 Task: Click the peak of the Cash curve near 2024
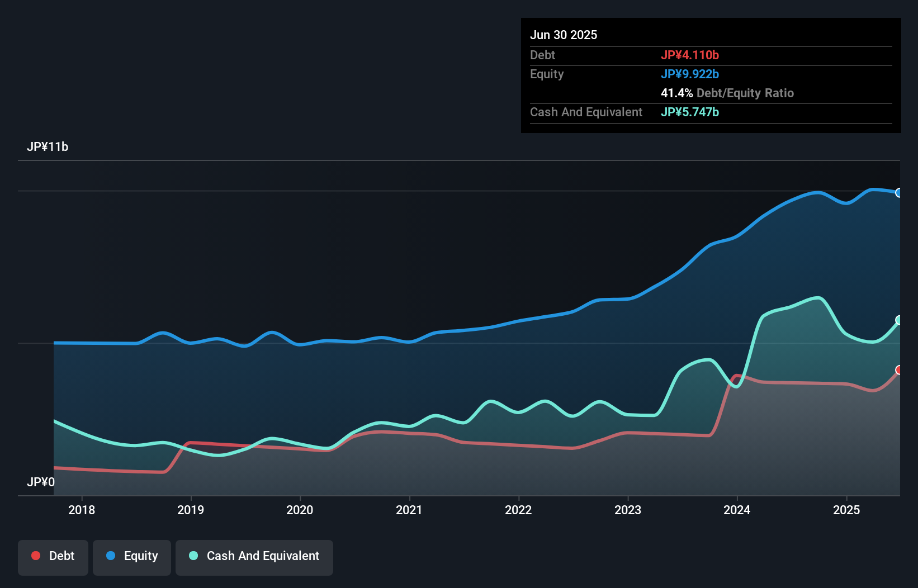click(818, 298)
